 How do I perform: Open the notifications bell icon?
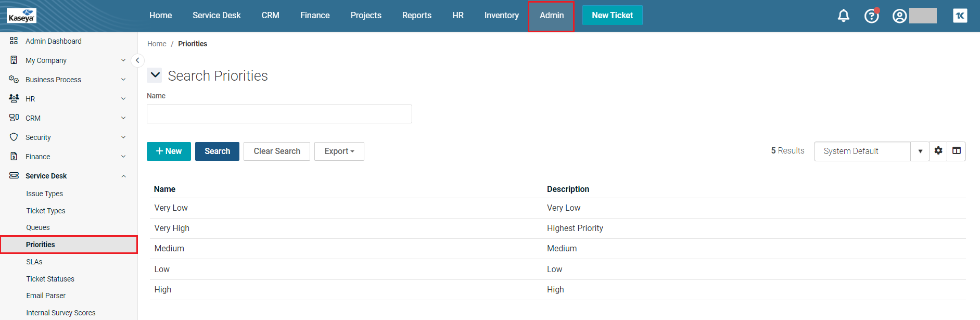click(843, 16)
